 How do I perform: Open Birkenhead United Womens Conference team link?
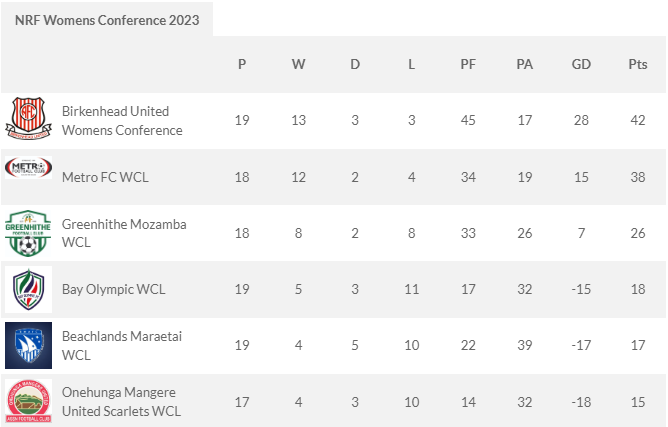(x=122, y=121)
